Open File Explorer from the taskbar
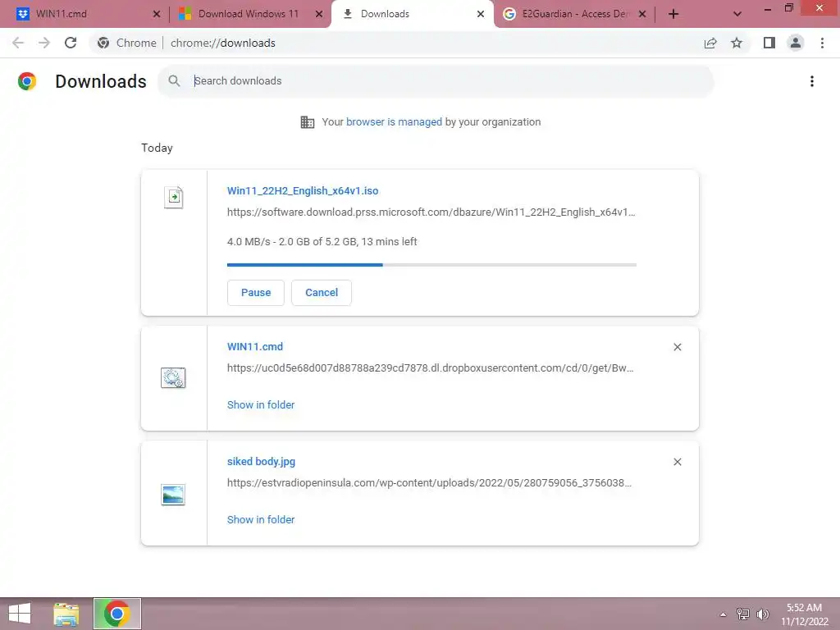 click(x=66, y=614)
